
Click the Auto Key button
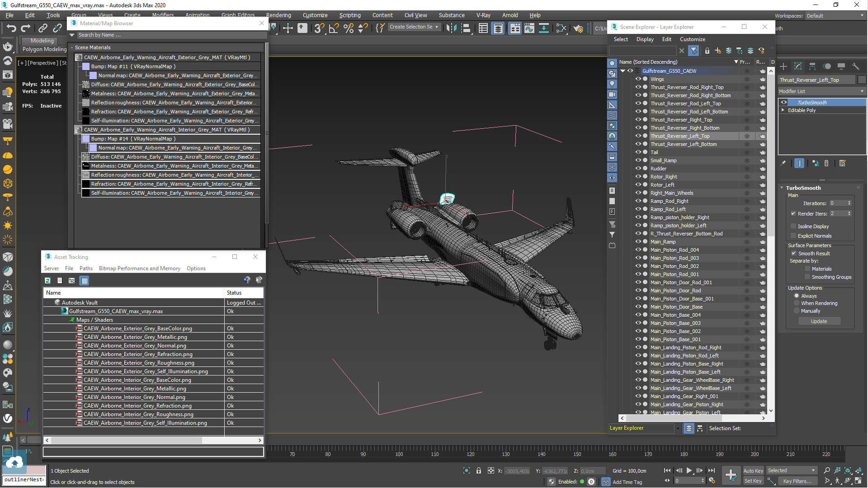coord(753,471)
